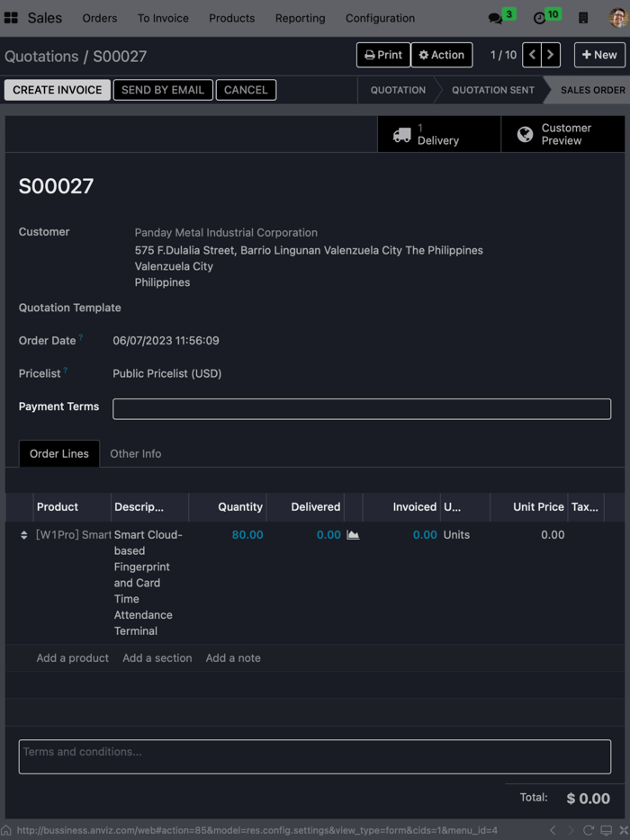Click the company building icon
Image resolution: width=630 pixels, height=840 pixels.
point(583,18)
